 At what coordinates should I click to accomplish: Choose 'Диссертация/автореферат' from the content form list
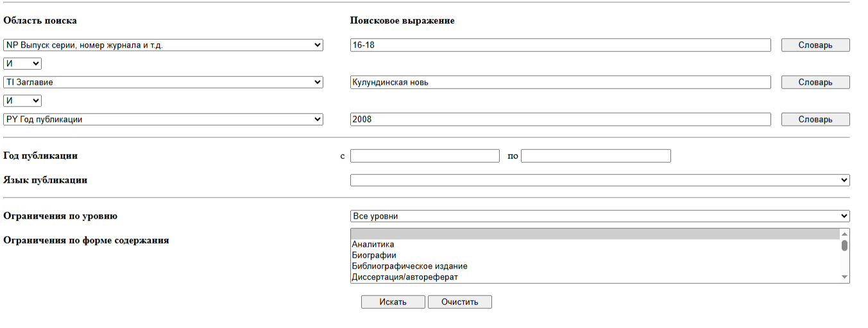pyautogui.click(x=404, y=277)
